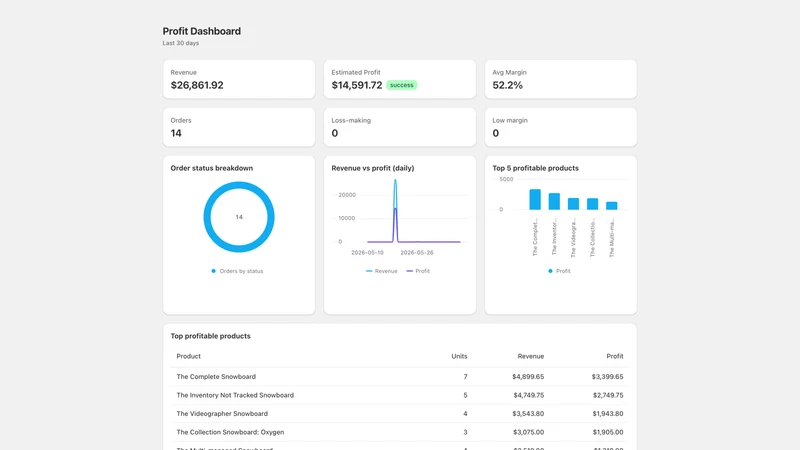Click the 14 in donut center
This screenshot has width=800, height=450.
pyautogui.click(x=239, y=217)
